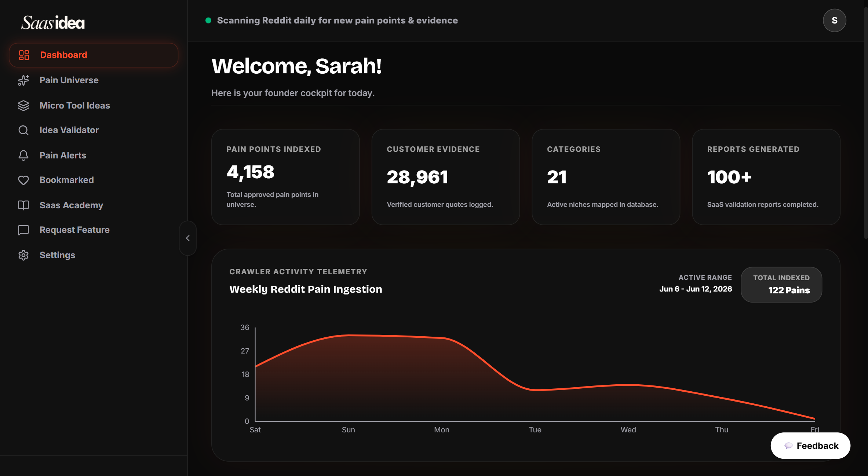Viewport: 868px width, 476px height.
Task: Click the Sun label on chart axis
Action: (348, 430)
